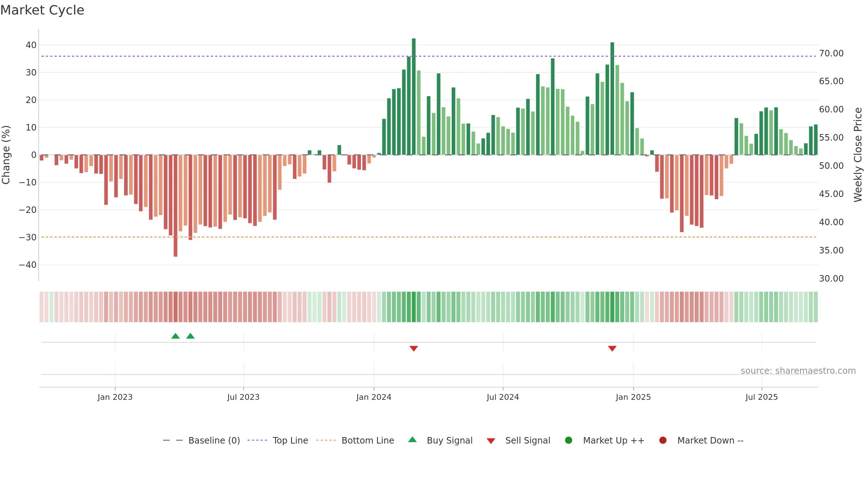Click the Weekly Close Price axis title

pyautogui.click(x=858, y=155)
